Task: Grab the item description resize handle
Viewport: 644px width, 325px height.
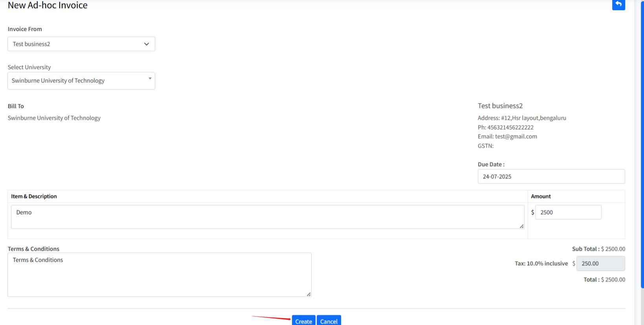Action: (x=521, y=226)
